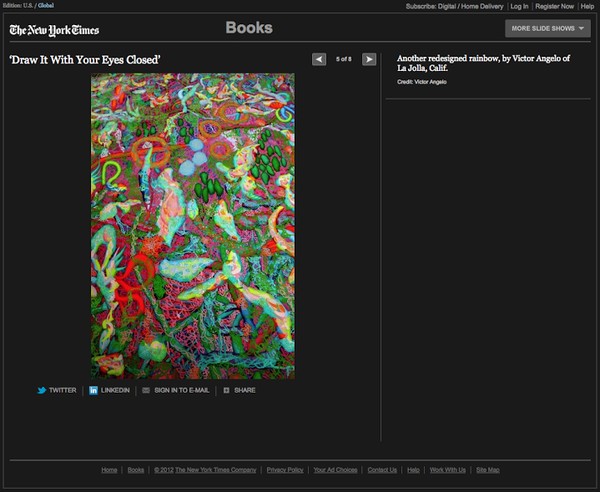The width and height of the screenshot is (600, 492).
Task: Click Register Now link
Action: coord(554,6)
